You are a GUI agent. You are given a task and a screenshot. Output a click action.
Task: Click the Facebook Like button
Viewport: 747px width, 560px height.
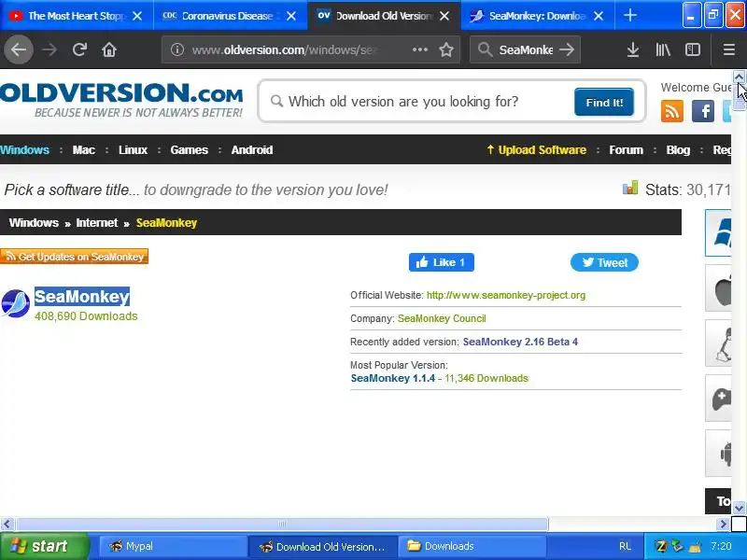tap(441, 262)
